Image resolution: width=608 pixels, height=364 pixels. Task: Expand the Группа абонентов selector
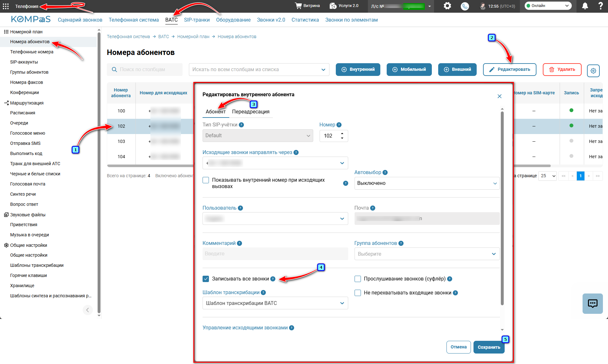pos(427,254)
